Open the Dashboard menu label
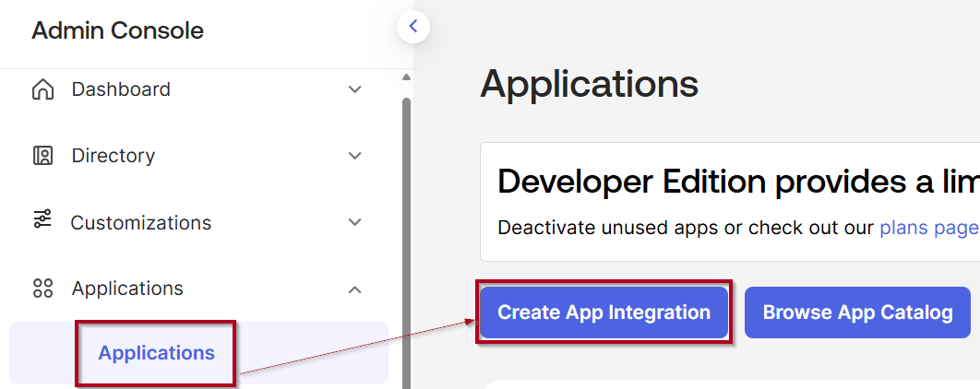Image resolution: width=980 pixels, height=389 pixels. click(x=121, y=89)
